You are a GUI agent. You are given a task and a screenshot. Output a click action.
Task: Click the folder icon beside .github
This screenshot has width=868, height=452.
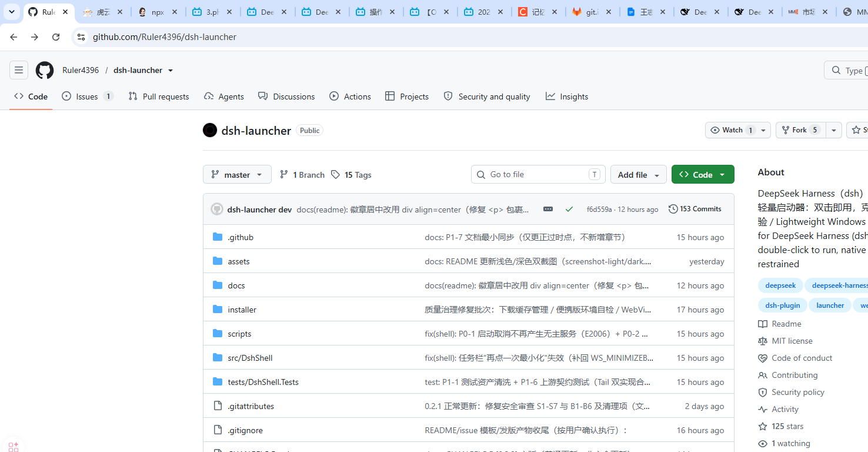pos(218,237)
